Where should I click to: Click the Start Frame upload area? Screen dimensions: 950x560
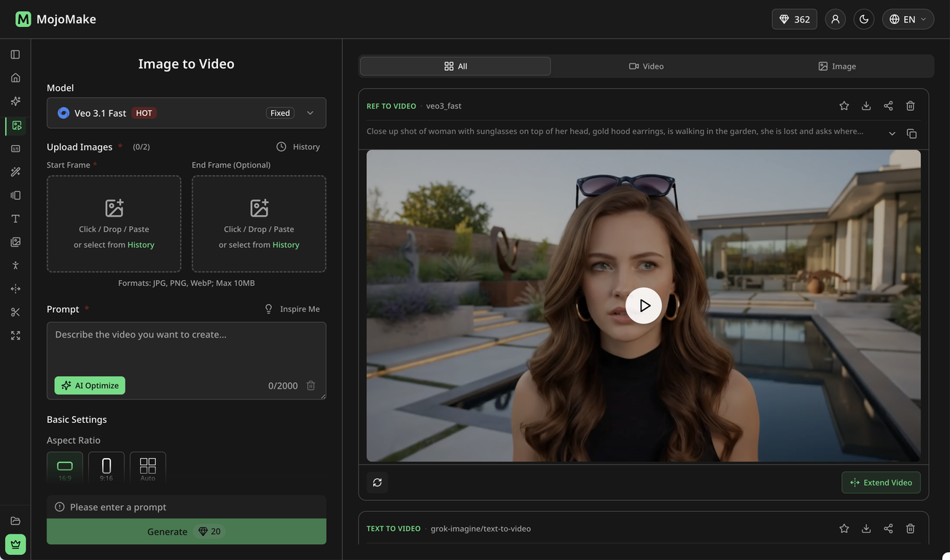pyautogui.click(x=114, y=224)
